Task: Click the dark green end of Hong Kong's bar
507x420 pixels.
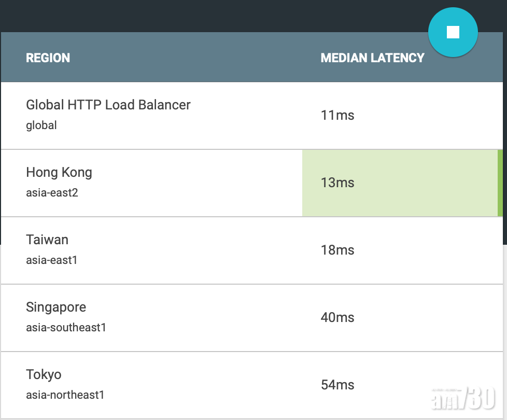Action: (x=500, y=183)
